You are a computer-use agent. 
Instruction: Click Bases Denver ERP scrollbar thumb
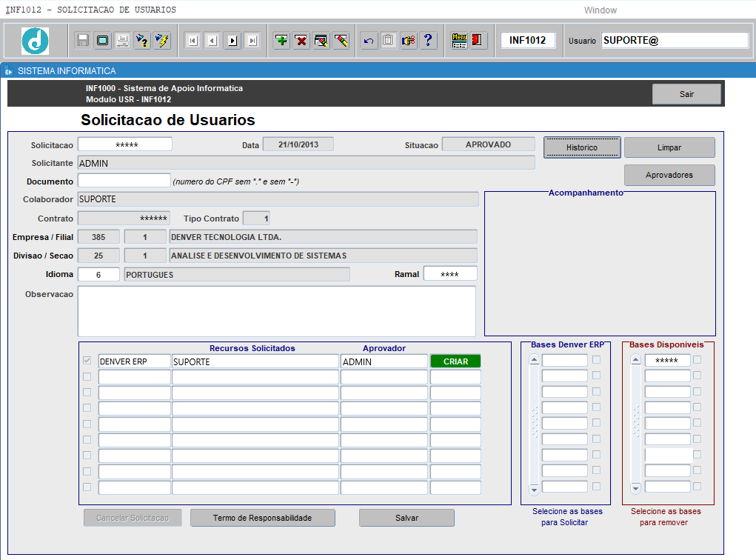click(534, 422)
